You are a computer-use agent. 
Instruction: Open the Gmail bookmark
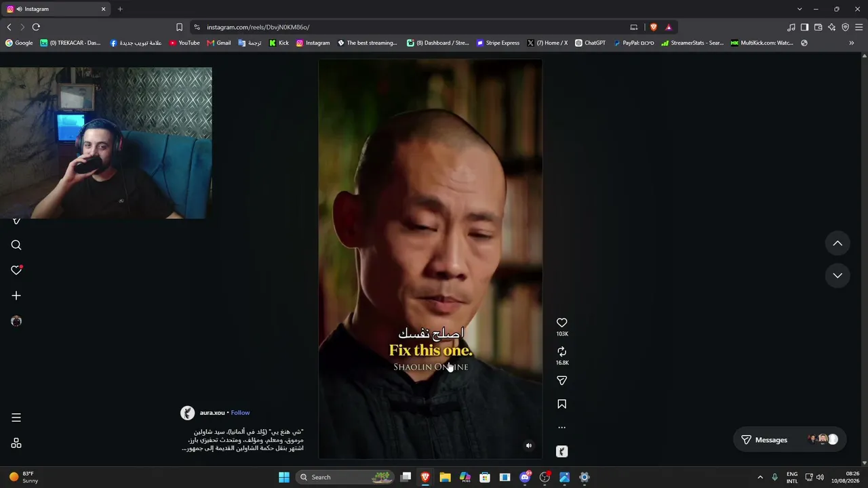pos(219,43)
